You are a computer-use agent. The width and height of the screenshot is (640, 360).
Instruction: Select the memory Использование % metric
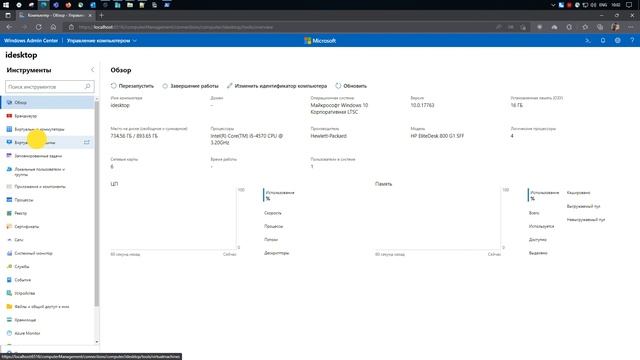[x=544, y=195]
